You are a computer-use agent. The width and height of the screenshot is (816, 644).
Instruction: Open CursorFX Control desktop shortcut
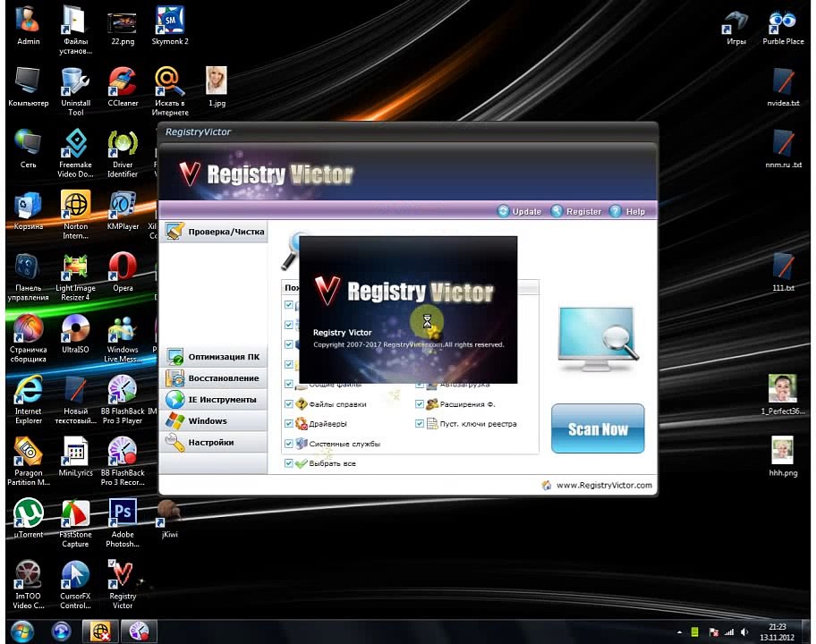coord(75,584)
